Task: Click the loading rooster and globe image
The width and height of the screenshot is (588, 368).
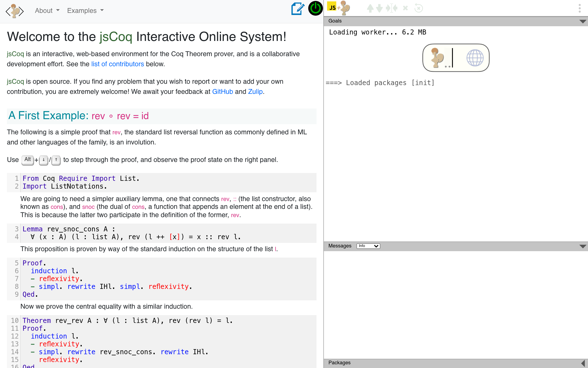Action: point(456,58)
